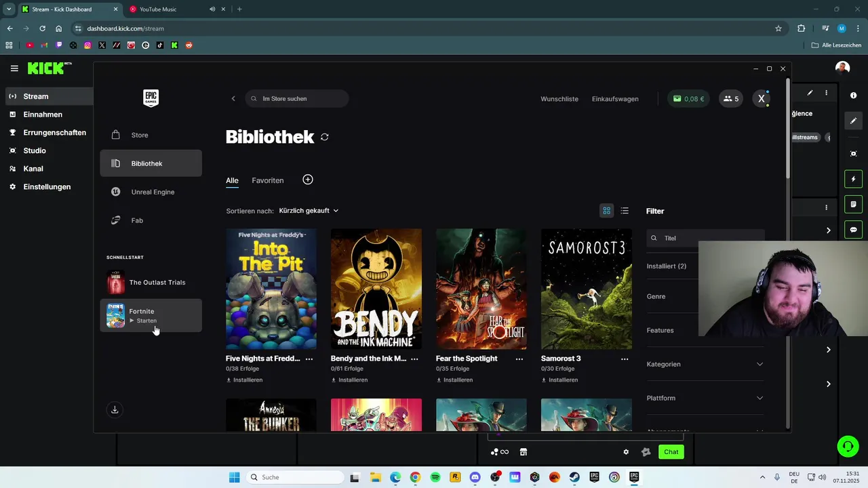Open Kick green support headset button
The height and width of the screenshot is (488, 868).
(848, 446)
